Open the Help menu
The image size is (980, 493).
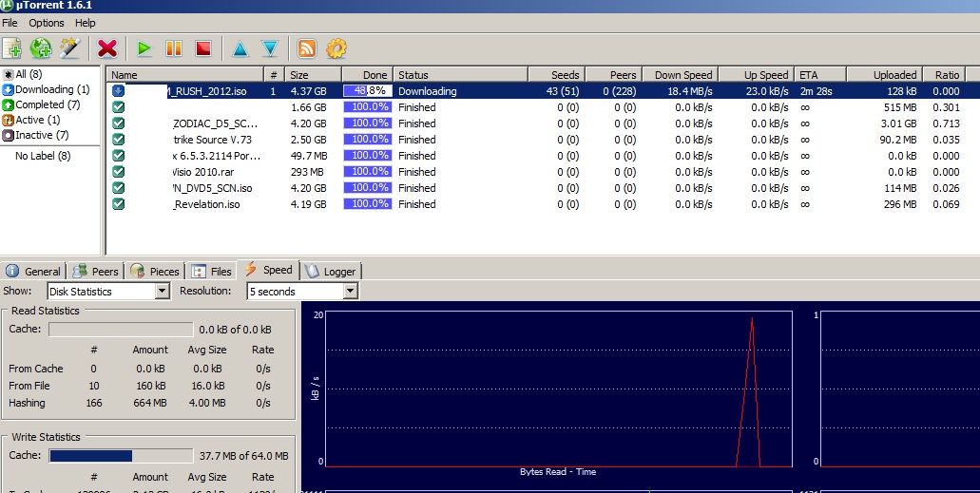point(85,23)
